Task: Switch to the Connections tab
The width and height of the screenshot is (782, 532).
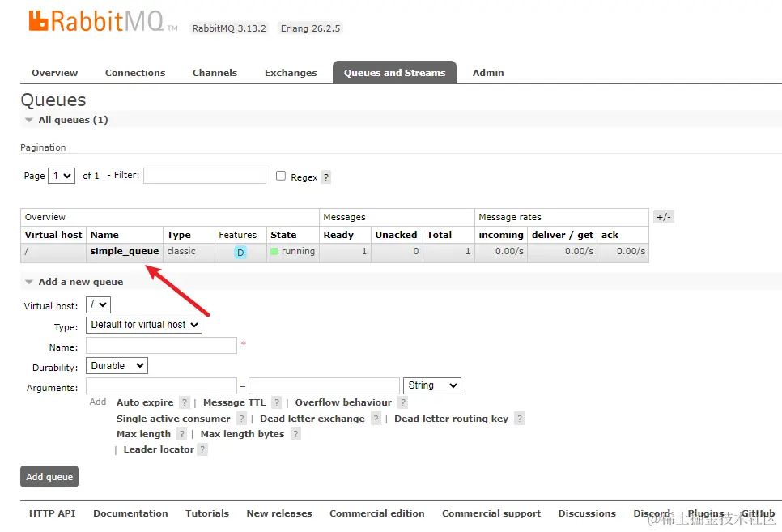Action: click(x=135, y=73)
